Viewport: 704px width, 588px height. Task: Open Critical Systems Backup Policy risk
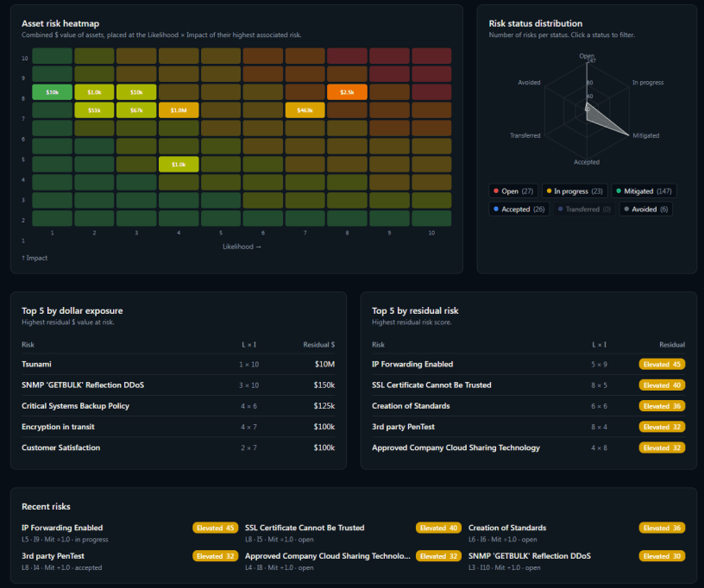point(179,406)
